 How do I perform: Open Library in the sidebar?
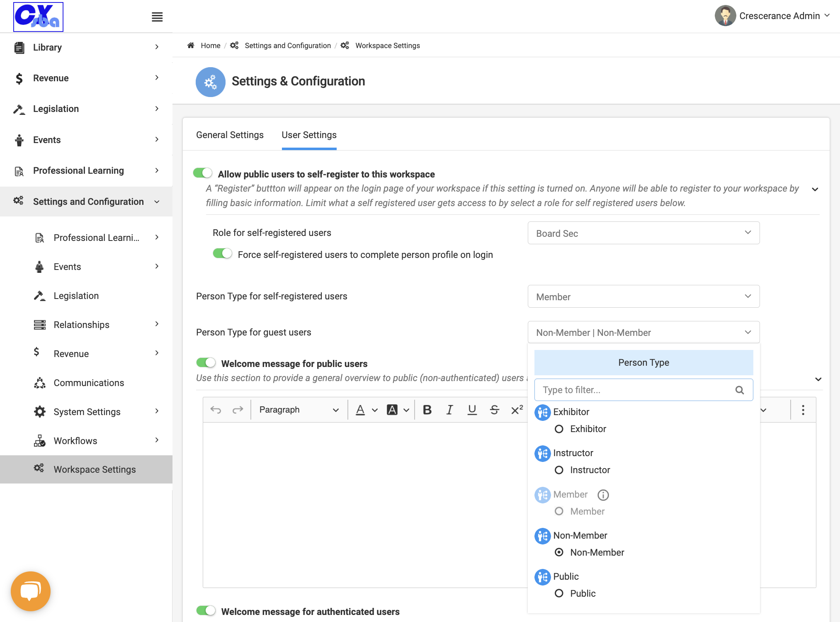coord(86,47)
